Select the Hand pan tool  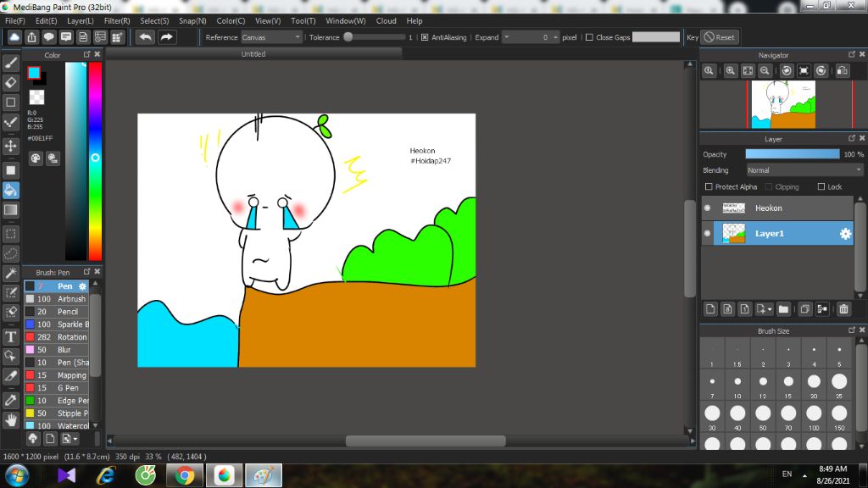pos(10,420)
